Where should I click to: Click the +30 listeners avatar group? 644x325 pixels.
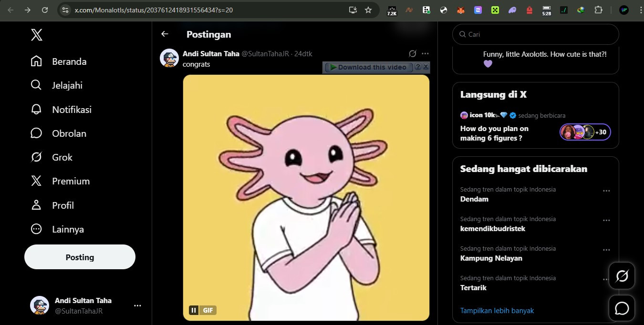point(585,132)
